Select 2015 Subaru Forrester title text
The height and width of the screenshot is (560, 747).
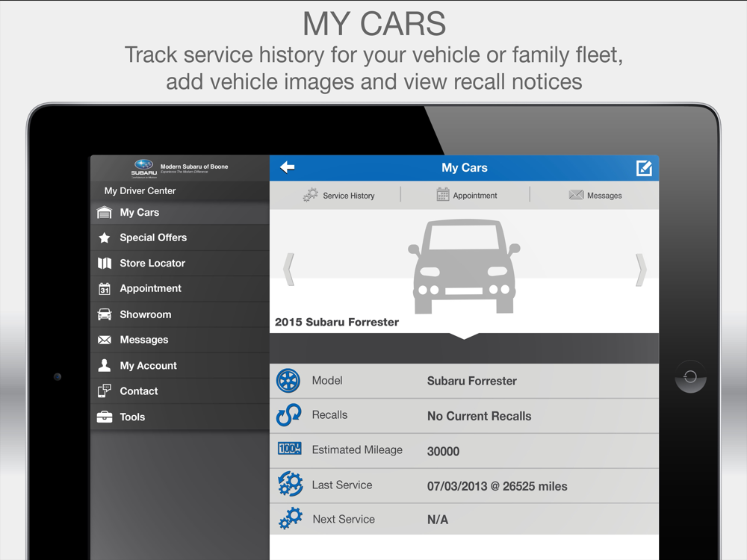(337, 322)
